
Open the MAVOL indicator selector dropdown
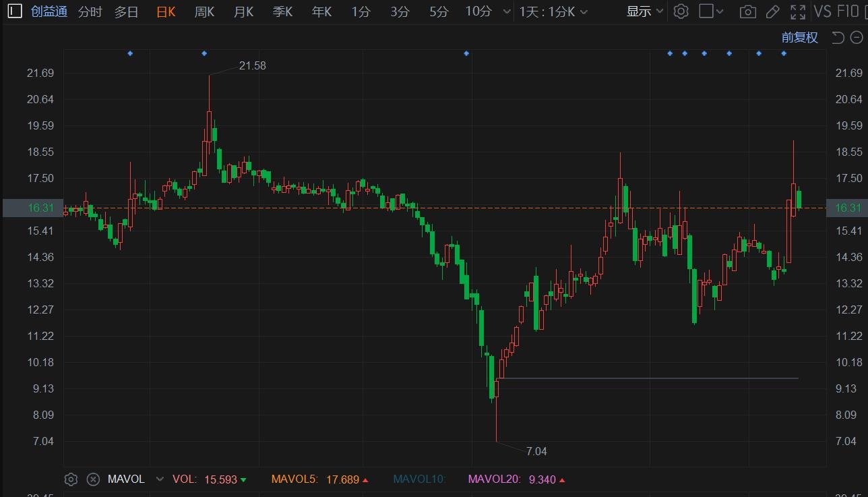click(160, 479)
